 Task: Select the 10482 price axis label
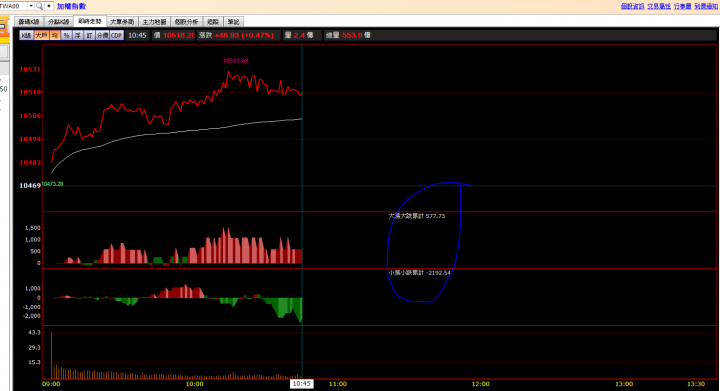tap(30, 162)
